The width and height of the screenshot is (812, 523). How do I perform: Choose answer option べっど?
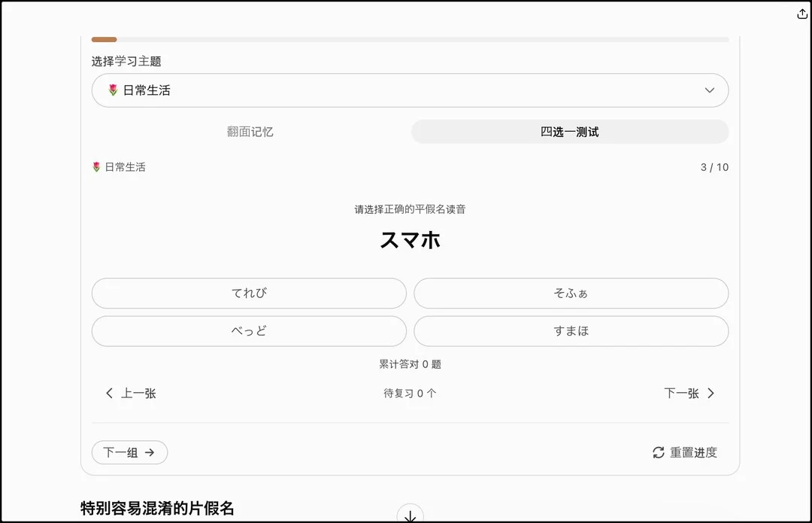249,331
